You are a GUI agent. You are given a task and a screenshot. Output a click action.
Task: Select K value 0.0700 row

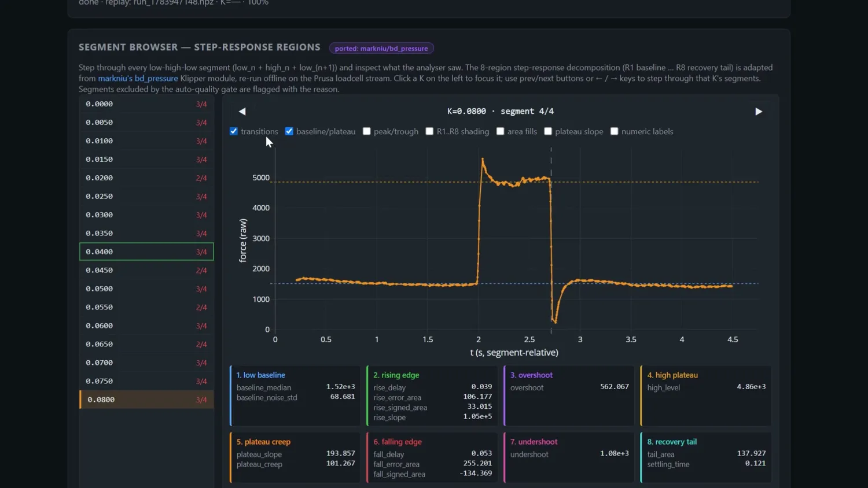(146, 363)
